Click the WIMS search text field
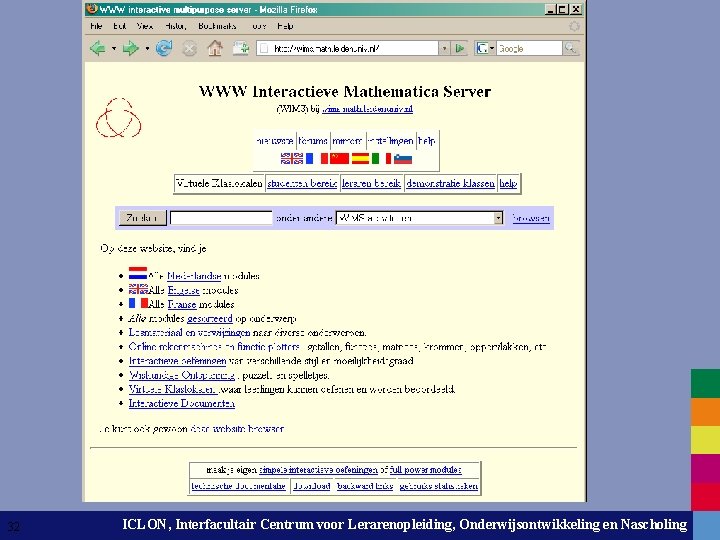Viewport: 720px width, 540px height. pos(221,218)
